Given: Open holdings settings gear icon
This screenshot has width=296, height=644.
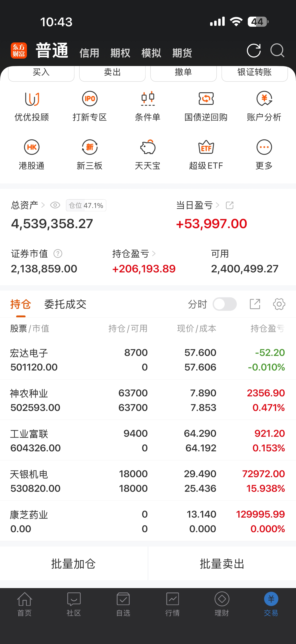Looking at the screenshot, I should coord(279,304).
